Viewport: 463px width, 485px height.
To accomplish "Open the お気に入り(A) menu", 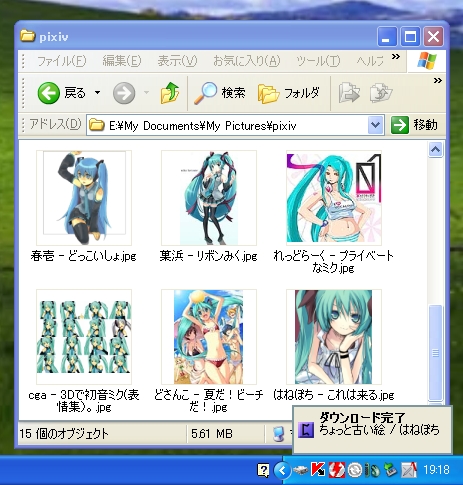I will (246, 61).
